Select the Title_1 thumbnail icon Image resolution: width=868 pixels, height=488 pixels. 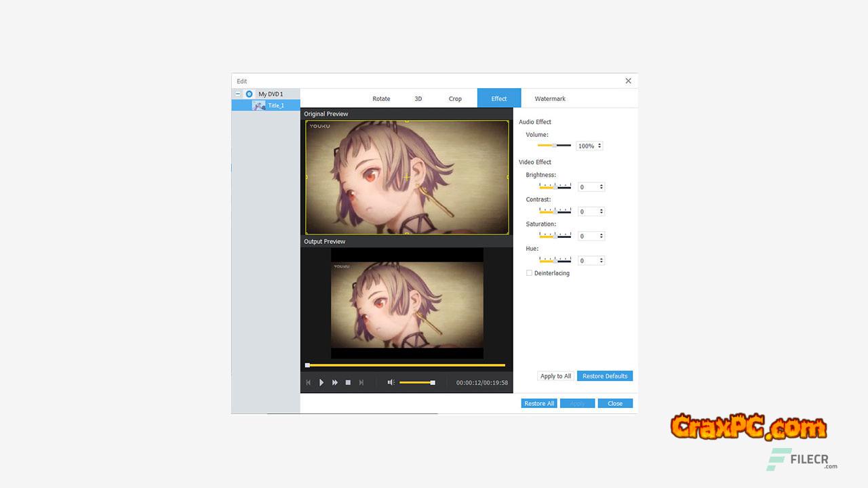point(259,105)
